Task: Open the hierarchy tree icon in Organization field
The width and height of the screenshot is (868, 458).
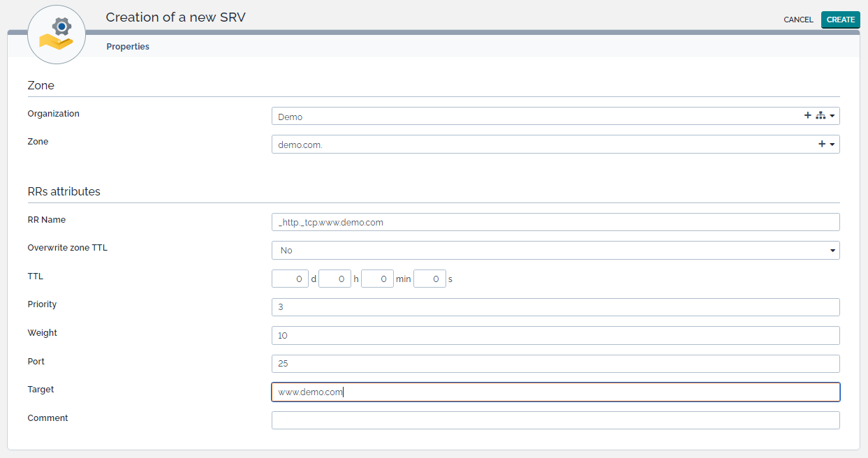Action: coord(821,116)
